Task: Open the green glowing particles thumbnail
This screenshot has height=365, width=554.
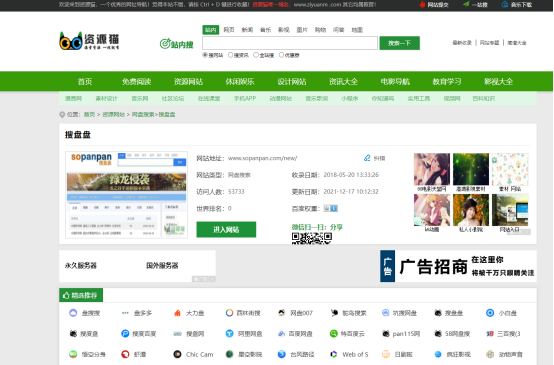Action: 471,169
